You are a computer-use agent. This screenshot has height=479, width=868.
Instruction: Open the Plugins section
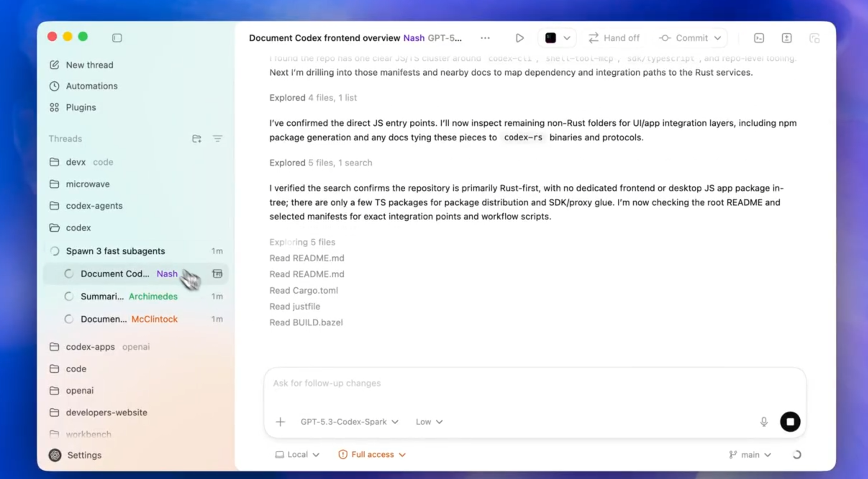pos(81,107)
